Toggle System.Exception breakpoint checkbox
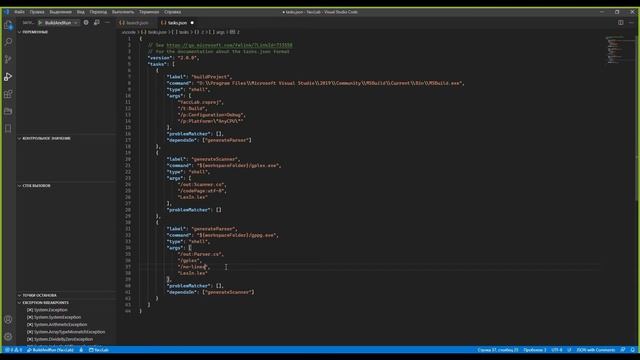 coord(30,310)
